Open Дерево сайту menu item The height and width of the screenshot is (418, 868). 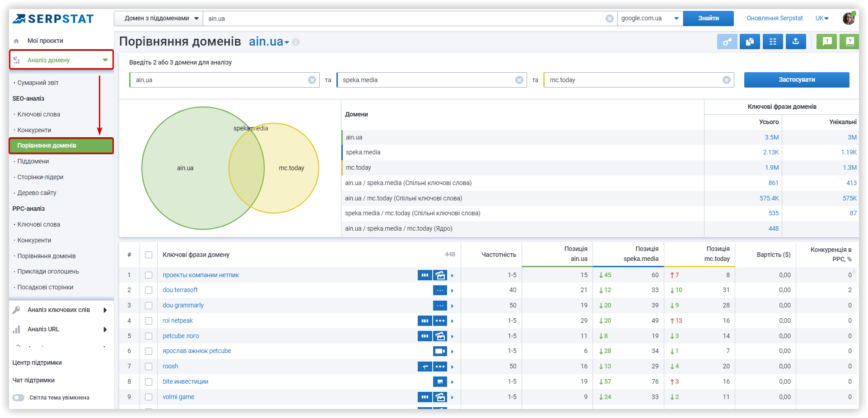click(x=37, y=193)
